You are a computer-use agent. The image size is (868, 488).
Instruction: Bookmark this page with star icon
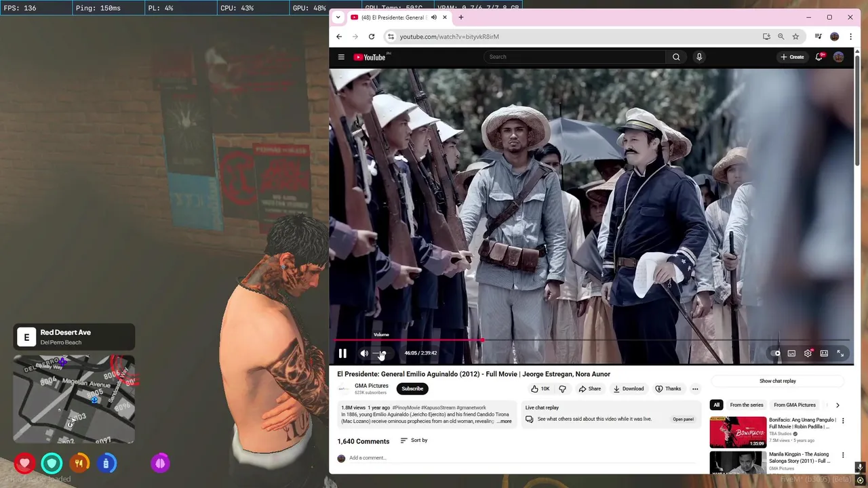(795, 37)
